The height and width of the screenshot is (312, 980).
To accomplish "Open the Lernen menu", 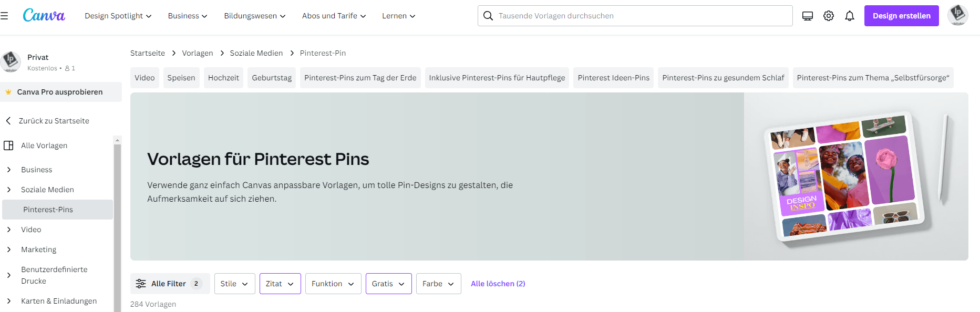I will coord(399,16).
